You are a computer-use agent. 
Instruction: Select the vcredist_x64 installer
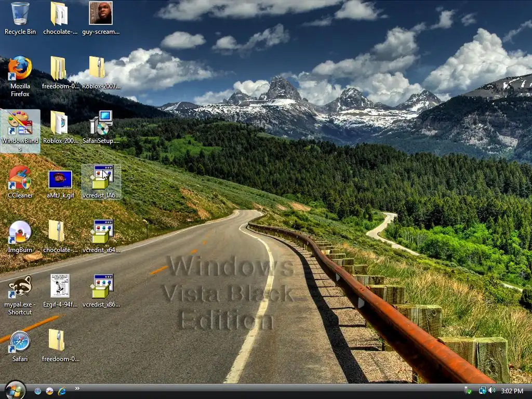point(101,237)
